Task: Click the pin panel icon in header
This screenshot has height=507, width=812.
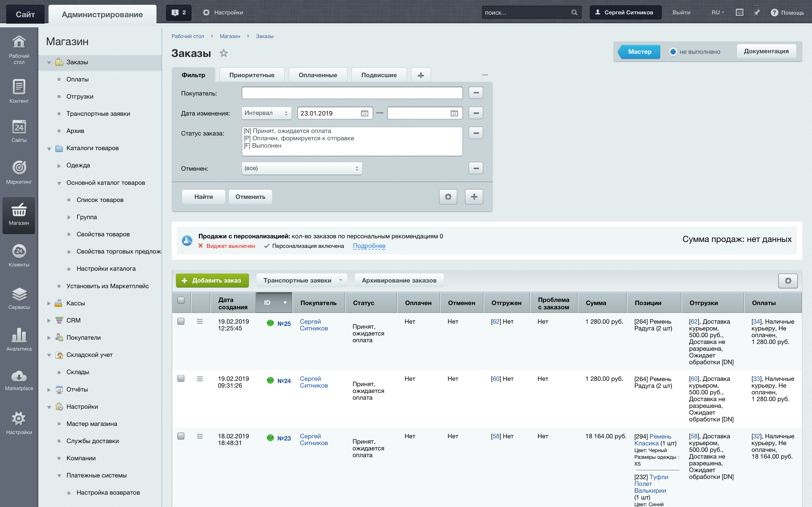Action: pyautogui.click(x=757, y=13)
